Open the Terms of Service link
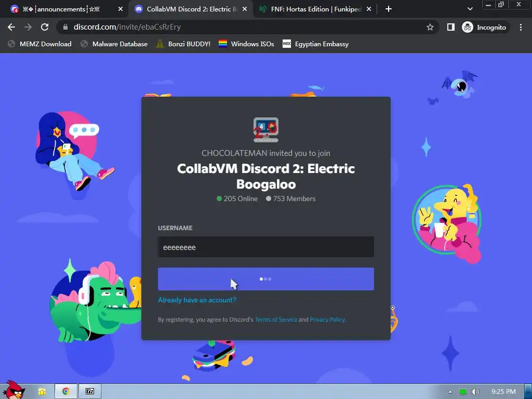The image size is (532, 399). pos(276,320)
